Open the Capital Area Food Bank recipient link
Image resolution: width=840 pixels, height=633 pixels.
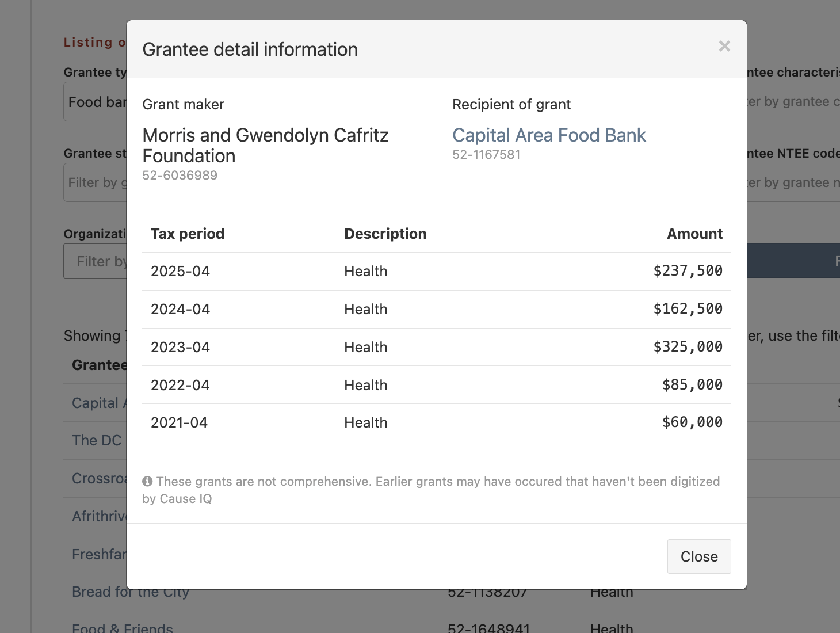[x=549, y=135]
